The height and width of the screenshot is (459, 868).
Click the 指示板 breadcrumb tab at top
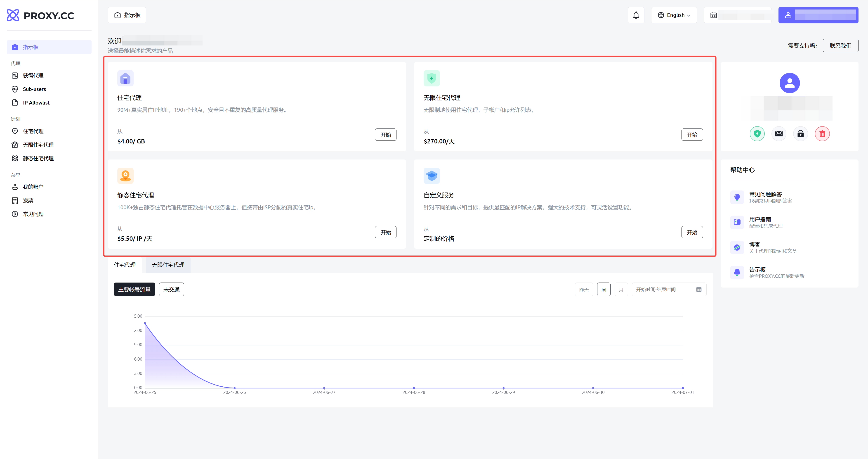(x=127, y=15)
